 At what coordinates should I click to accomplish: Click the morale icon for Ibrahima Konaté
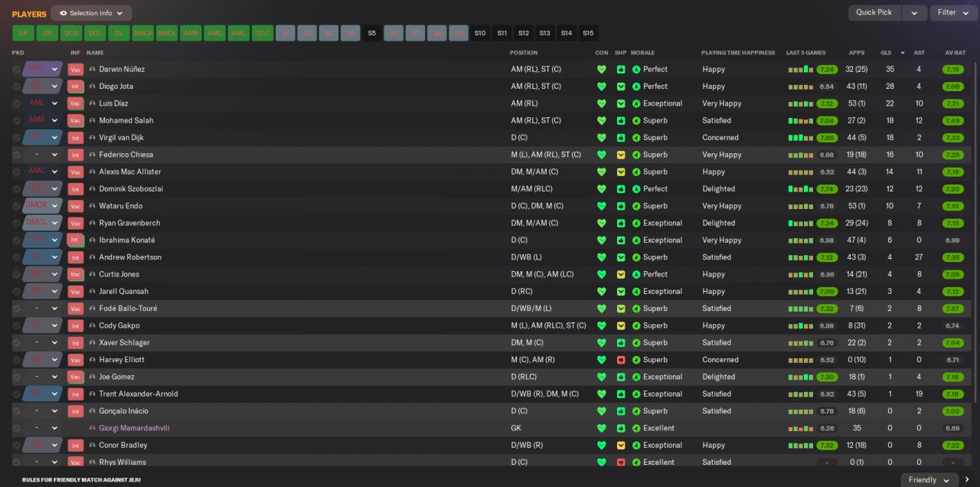pos(636,240)
